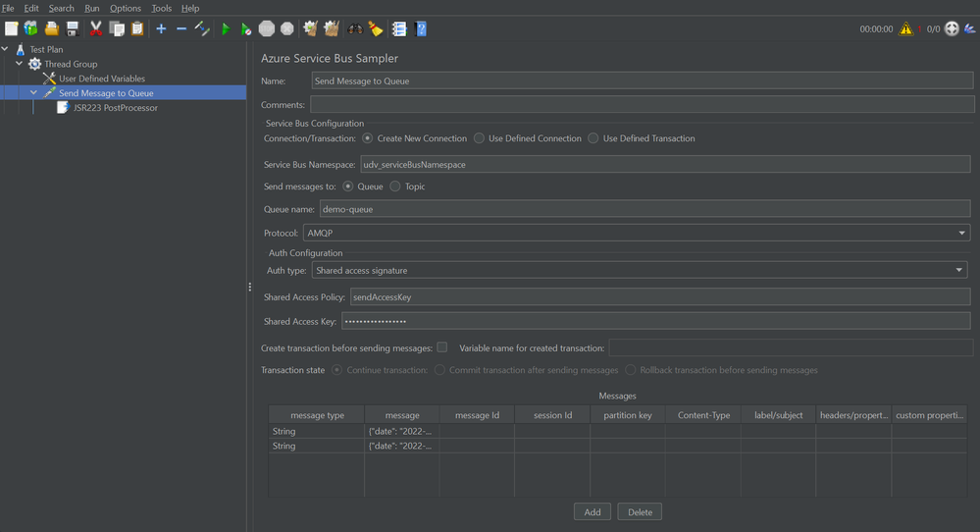The width and height of the screenshot is (980, 532).
Task: Click the Paste clipboard icon
Action: (x=137, y=28)
